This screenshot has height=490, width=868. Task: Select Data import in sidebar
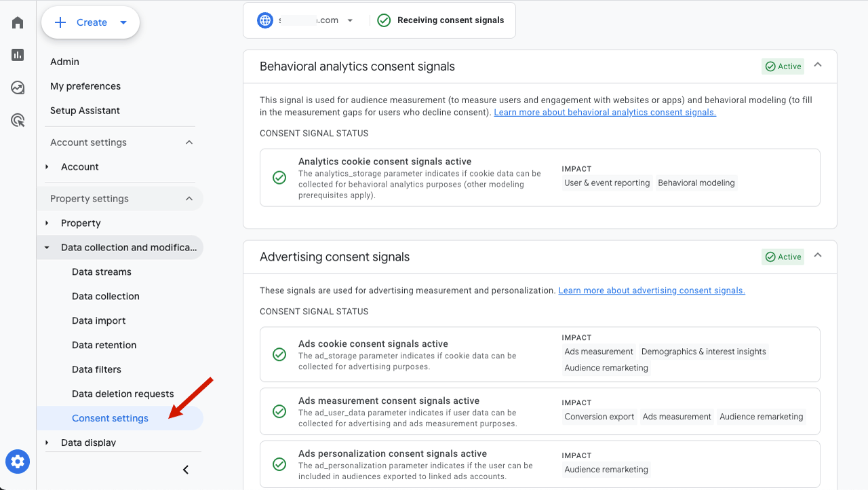point(99,321)
